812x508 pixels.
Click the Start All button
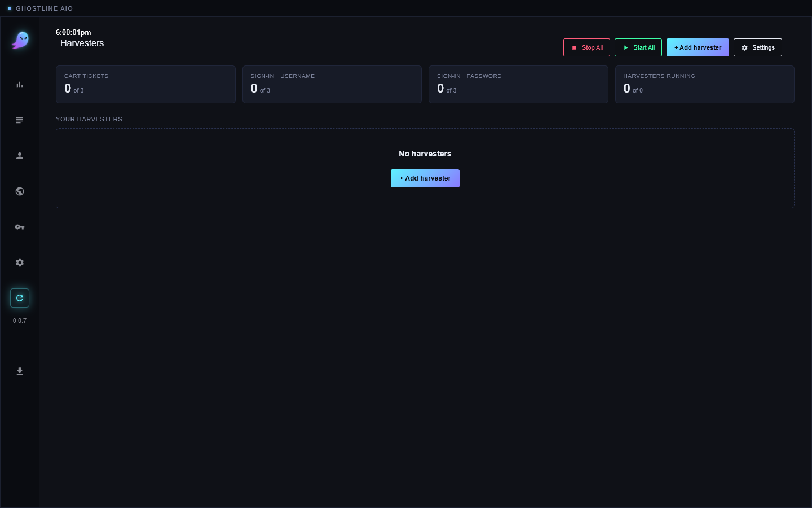[x=638, y=47]
